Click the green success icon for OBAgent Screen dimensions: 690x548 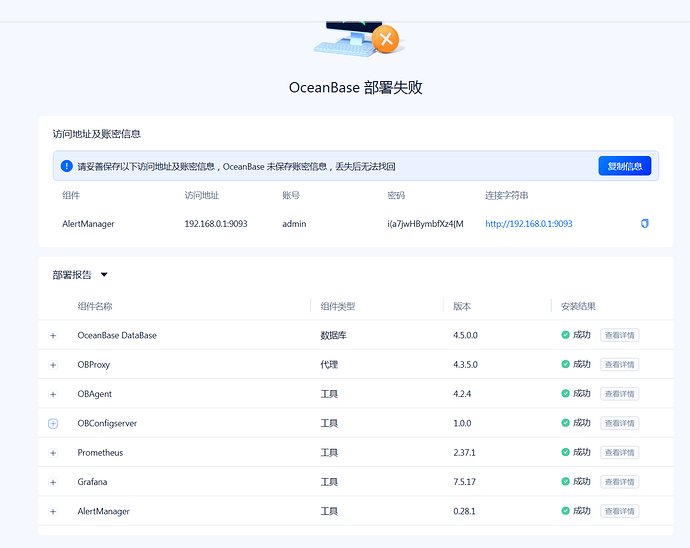tap(565, 394)
